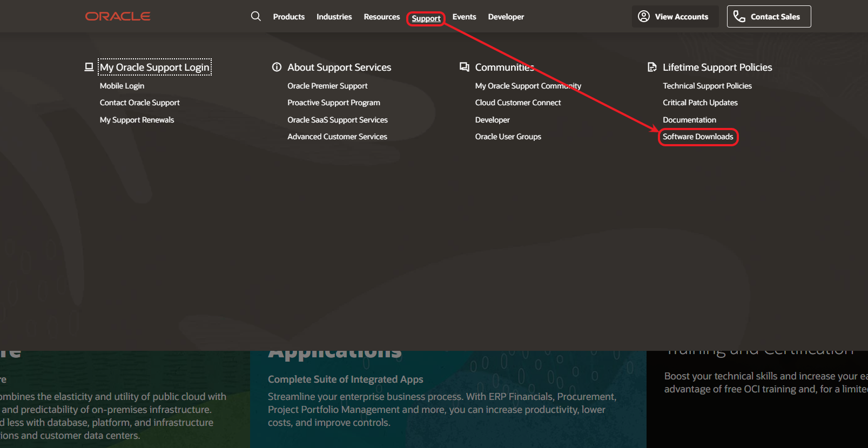Click the Contact Sales button
The width and height of the screenshot is (868, 448).
769,16
